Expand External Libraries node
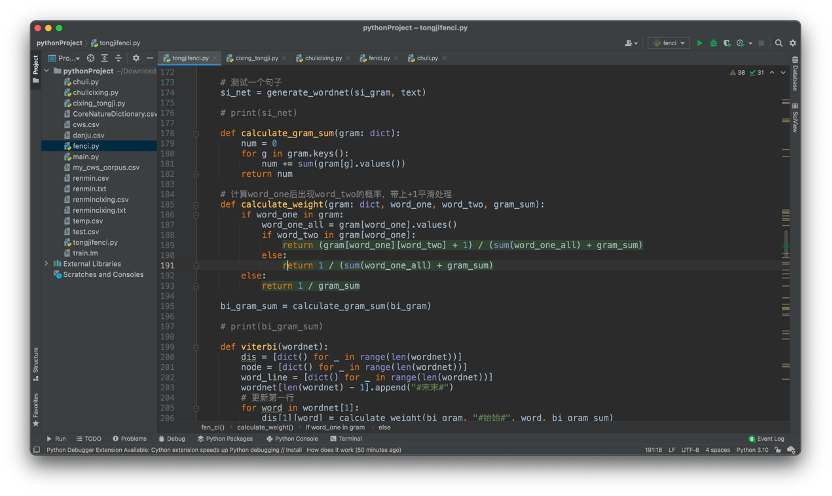This screenshot has height=496, width=832. tap(47, 264)
